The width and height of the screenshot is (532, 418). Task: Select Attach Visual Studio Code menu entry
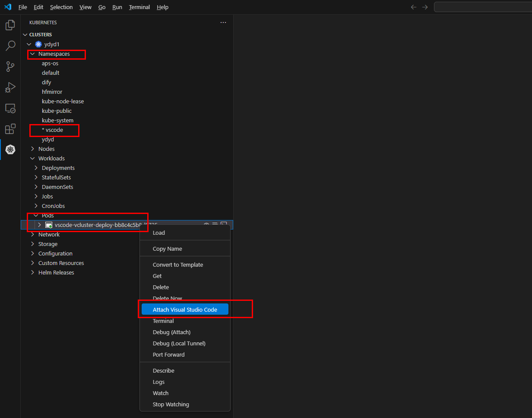click(x=185, y=310)
